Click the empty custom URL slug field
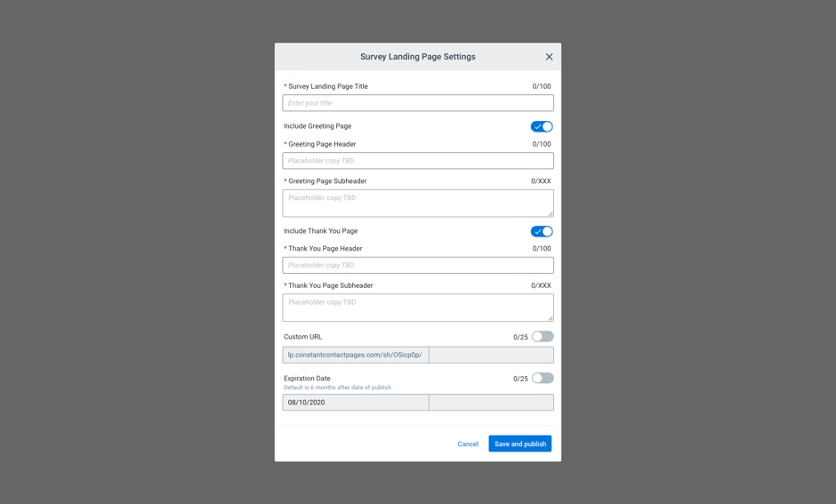The height and width of the screenshot is (504, 836). (491, 355)
